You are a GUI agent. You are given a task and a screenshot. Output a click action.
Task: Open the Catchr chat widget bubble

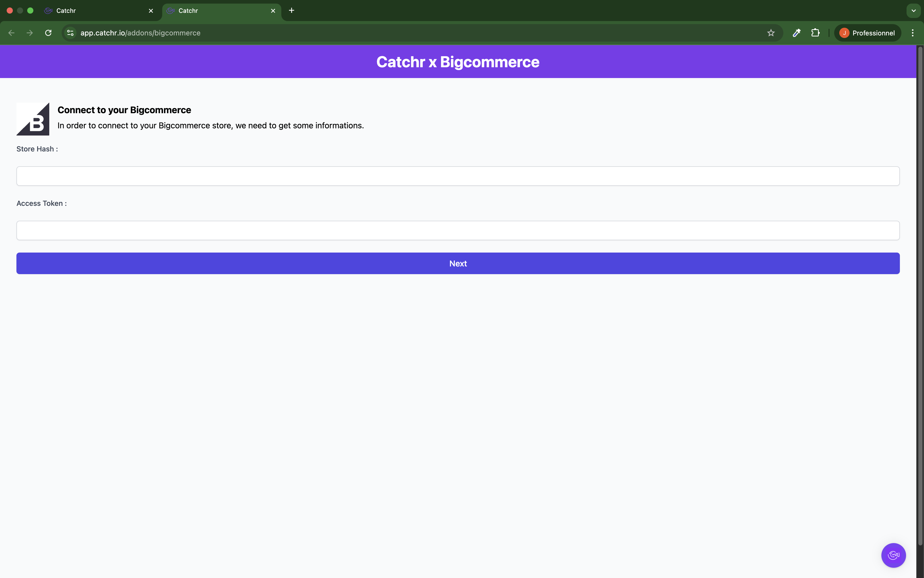tap(893, 555)
